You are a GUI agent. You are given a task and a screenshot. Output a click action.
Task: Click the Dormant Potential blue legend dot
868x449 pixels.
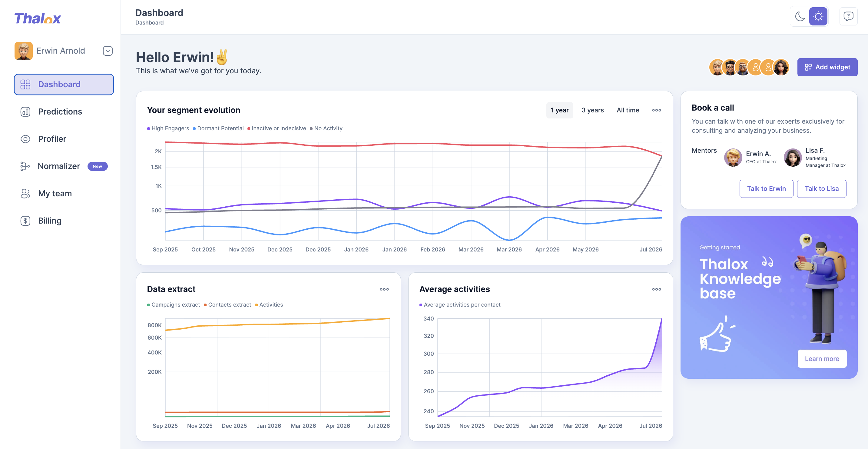[x=194, y=128]
